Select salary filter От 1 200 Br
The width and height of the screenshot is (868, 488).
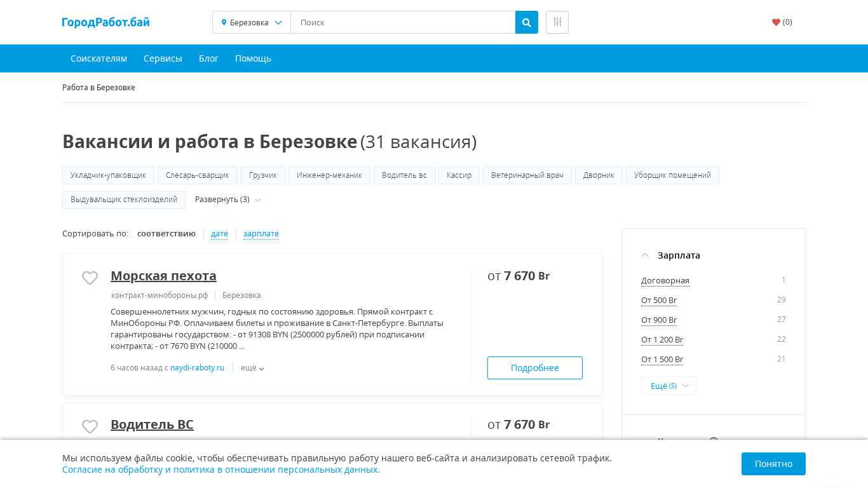662,340
